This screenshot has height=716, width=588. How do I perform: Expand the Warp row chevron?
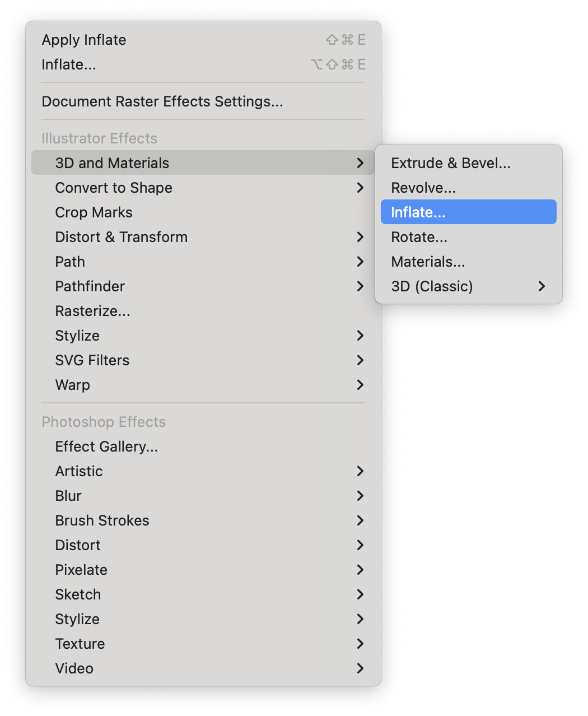click(x=360, y=385)
